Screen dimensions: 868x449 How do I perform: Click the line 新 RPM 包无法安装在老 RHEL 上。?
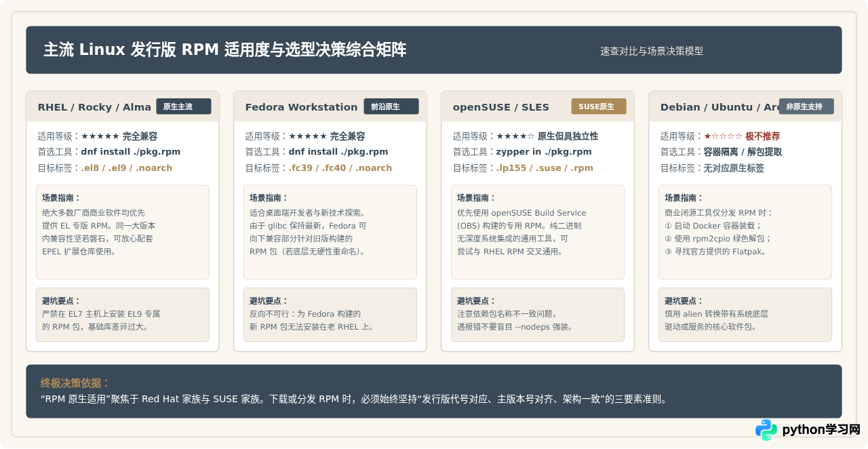click(x=312, y=327)
